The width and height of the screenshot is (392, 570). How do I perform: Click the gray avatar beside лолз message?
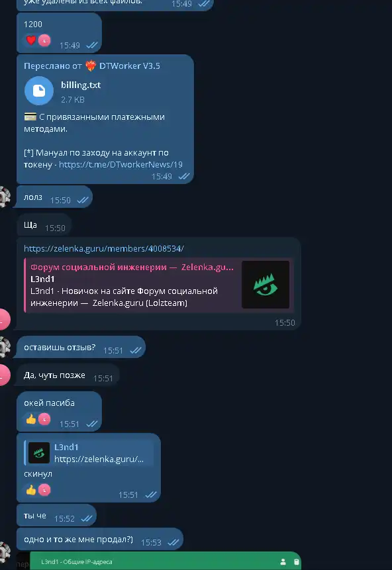[x=5, y=197]
